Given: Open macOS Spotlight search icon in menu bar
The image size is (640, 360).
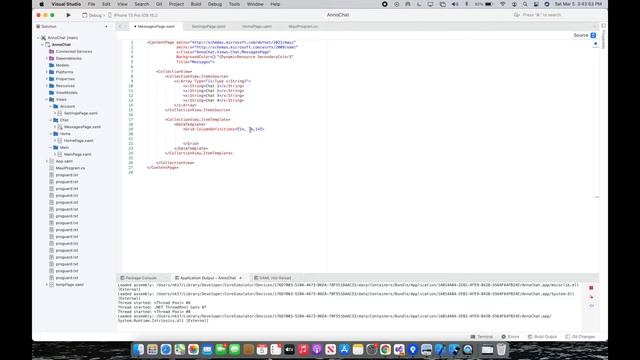Looking at the screenshot, I should click(x=525, y=4).
